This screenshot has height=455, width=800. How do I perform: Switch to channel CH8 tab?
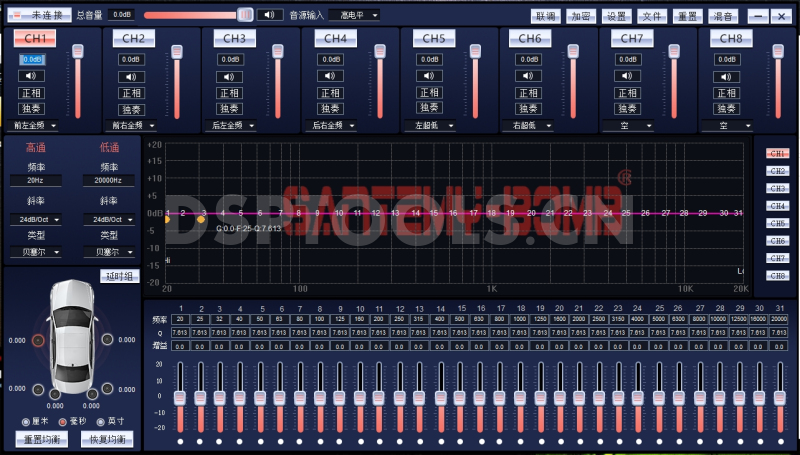click(731, 38)
